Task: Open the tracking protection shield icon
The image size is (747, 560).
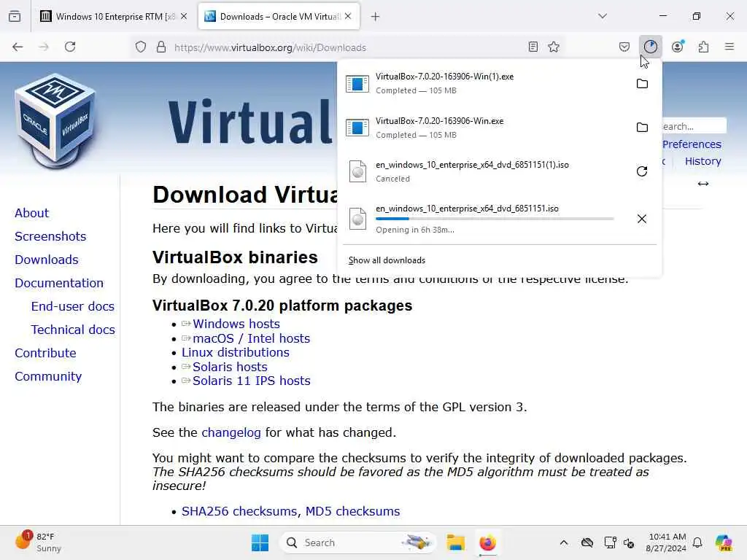Action: (x=141, y=47)
